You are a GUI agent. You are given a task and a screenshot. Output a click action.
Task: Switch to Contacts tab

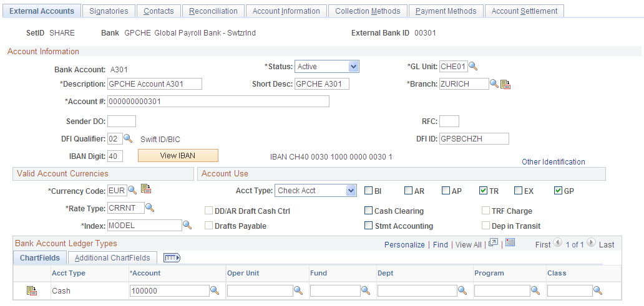[x=159, y=11]
